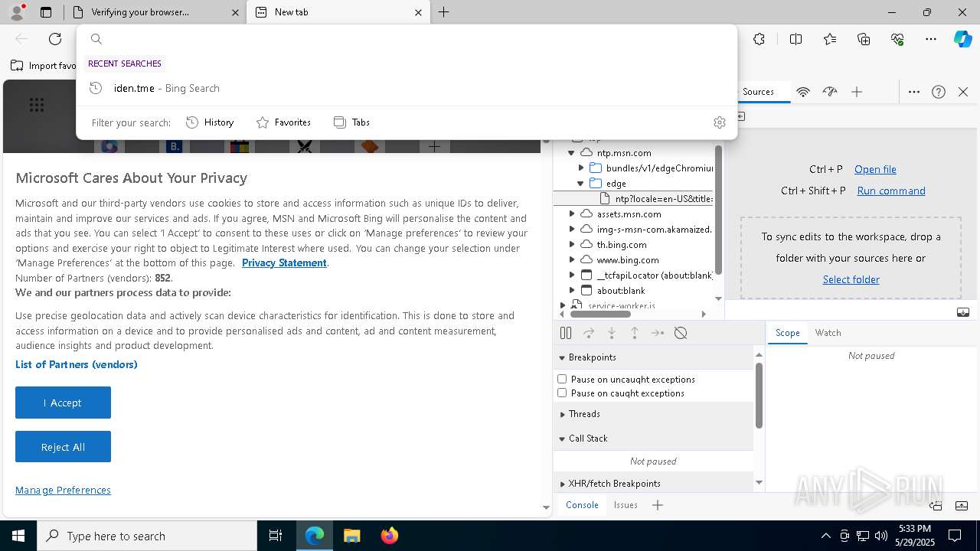Open Task View on the taskbar
The height and width of the screenshot is (551, 980).
coord(276,536)
